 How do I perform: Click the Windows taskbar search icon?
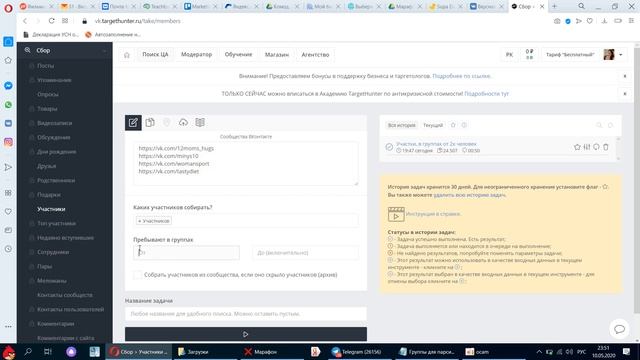click(28, 351)
